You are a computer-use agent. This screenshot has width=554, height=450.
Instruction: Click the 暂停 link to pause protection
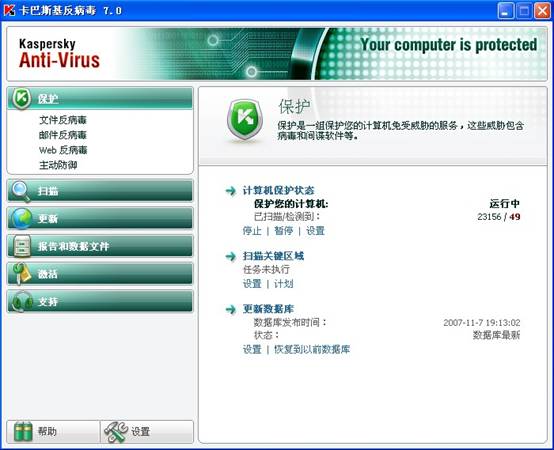(284, 231)
